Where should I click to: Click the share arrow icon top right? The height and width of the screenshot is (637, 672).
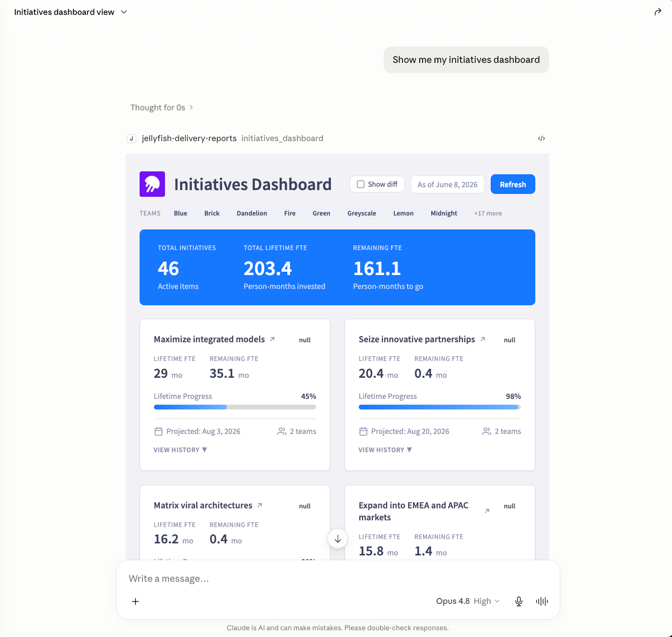(658, 12)
